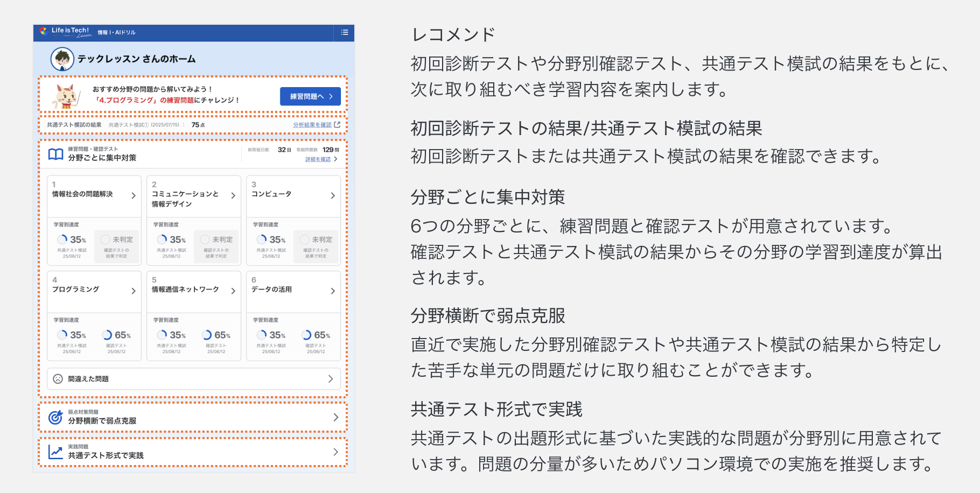Click the sad face icon by 間違えた問題
The height and width of the screenshot is (493, 980).
(x=58, y=379)
